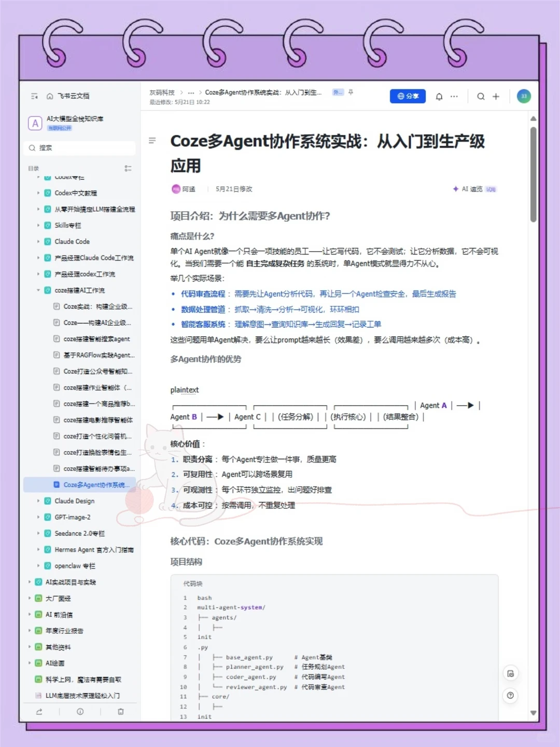Click the scrollbar down arrow
The height and width of the screenshot is (747, 560).
tap(533, 713)
